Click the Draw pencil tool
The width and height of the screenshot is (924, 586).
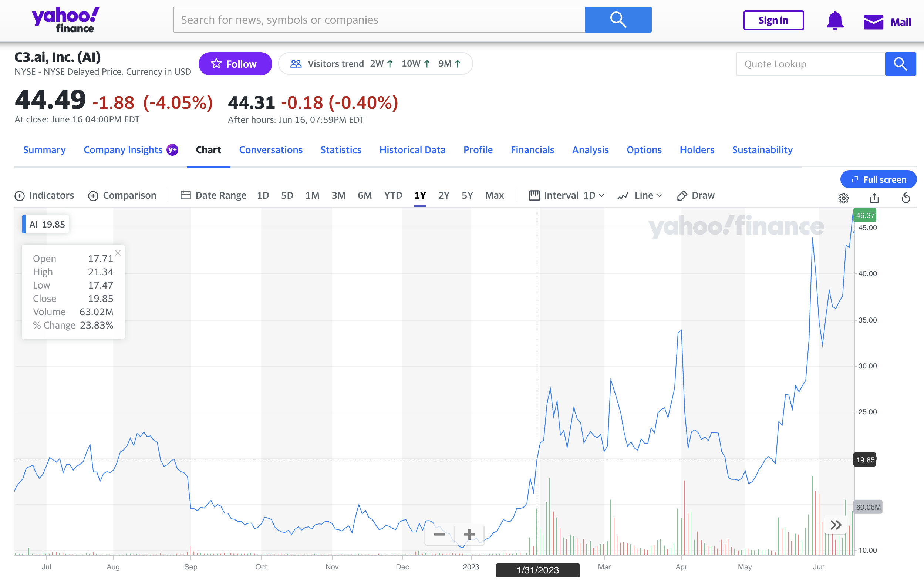(x=695, y=195)
